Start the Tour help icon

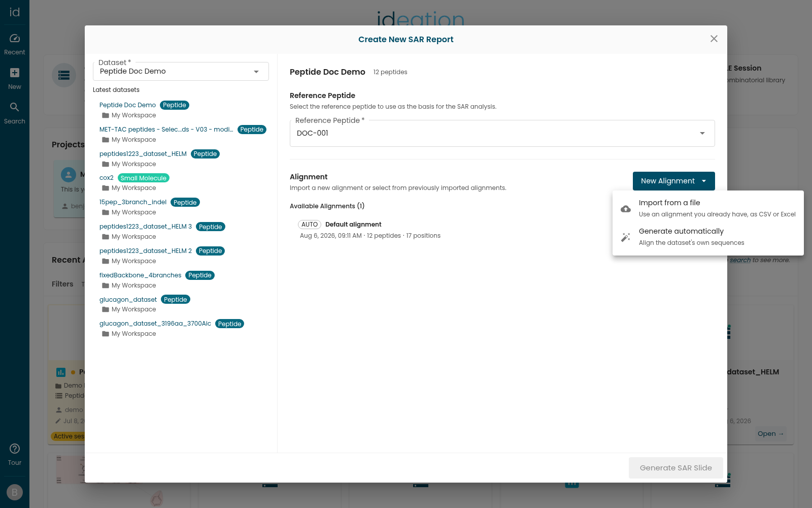(x=15, y=449)
